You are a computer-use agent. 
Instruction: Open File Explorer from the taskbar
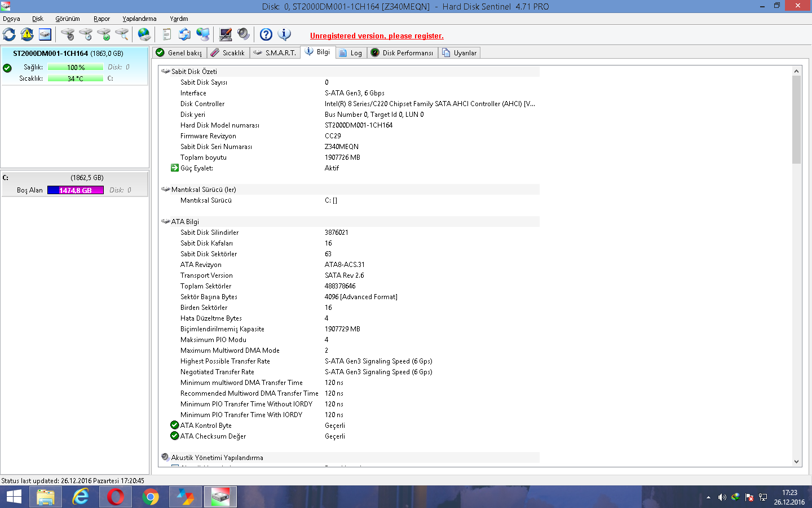46,497
